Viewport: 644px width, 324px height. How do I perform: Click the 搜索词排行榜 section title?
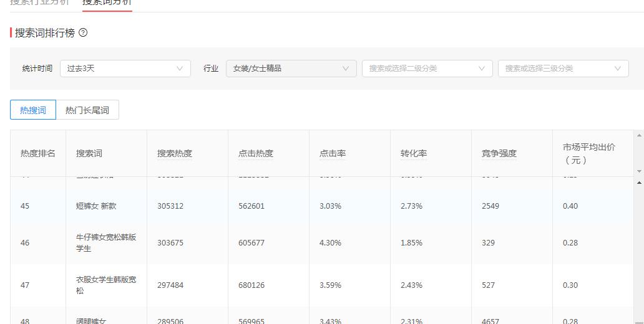45,33
